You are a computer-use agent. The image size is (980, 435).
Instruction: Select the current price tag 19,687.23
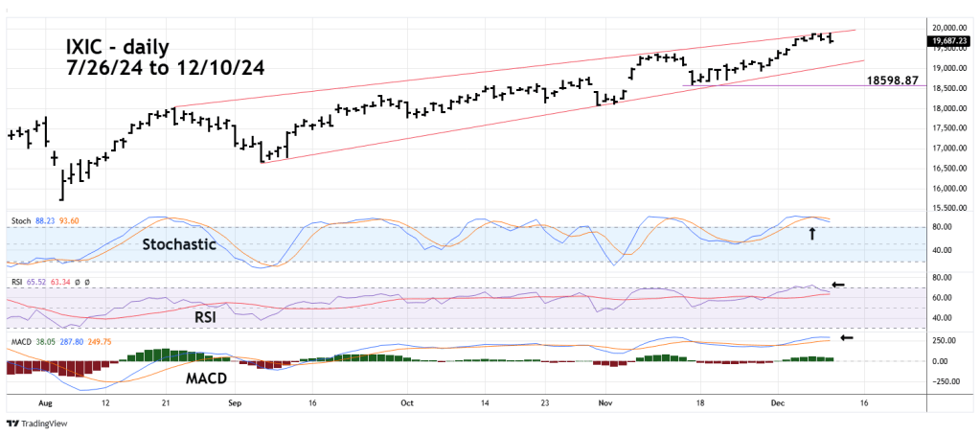pos(951,41)
